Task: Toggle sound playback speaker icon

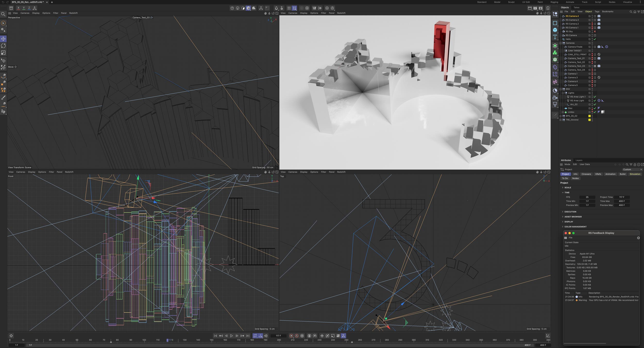Action: [x=266, y=336]
